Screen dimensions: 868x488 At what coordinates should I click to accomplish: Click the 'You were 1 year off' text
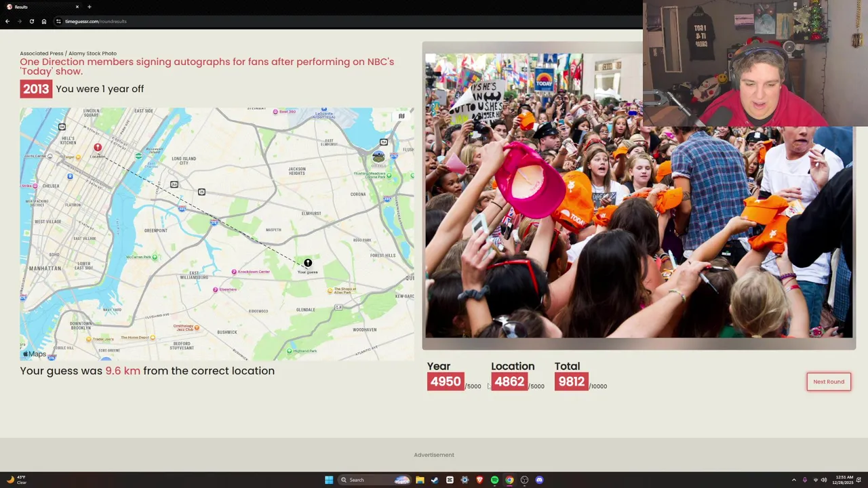click(x=100, y=89)
